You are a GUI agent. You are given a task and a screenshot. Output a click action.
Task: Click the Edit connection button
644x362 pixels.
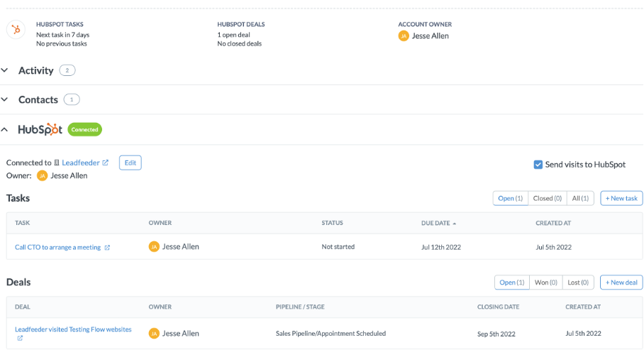pos(131,163)
